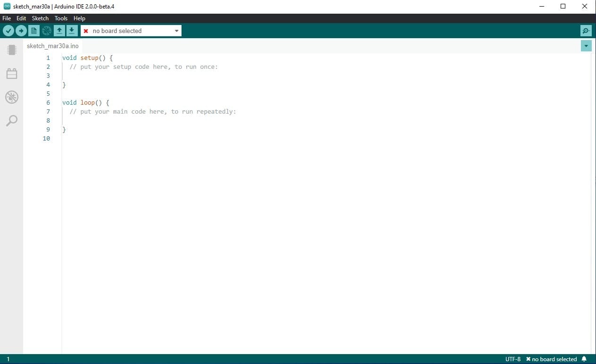Expand the 'no board selected' dropdown
Screen dimensions: 596x364
pyautogui.click(x=177, y=31)
